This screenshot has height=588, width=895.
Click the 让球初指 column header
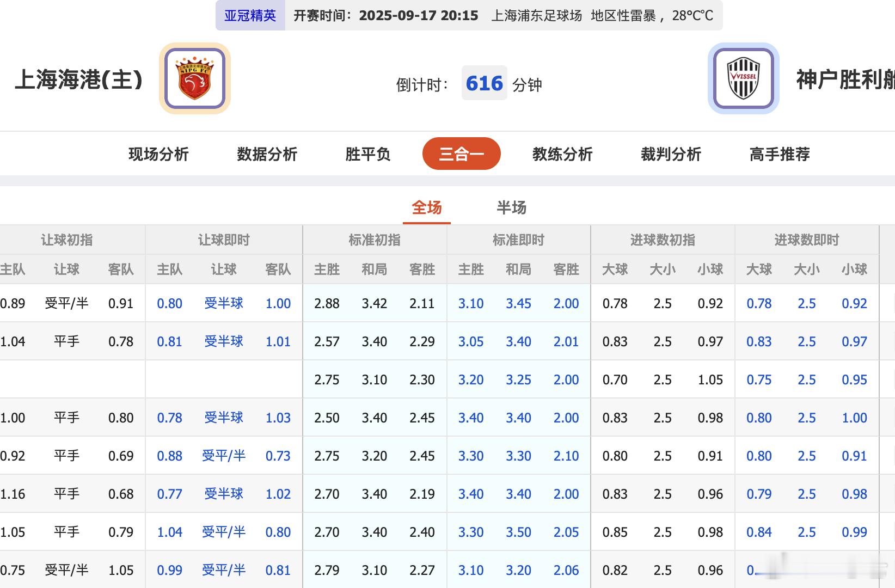click(x=67, y=240)
